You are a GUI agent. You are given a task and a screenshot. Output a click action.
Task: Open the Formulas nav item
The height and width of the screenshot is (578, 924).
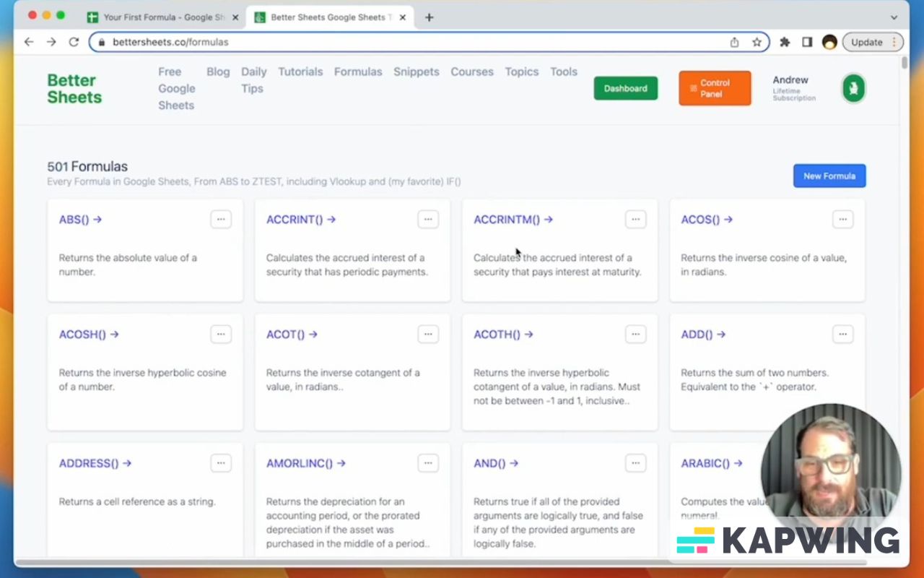(x=358, y=72)
